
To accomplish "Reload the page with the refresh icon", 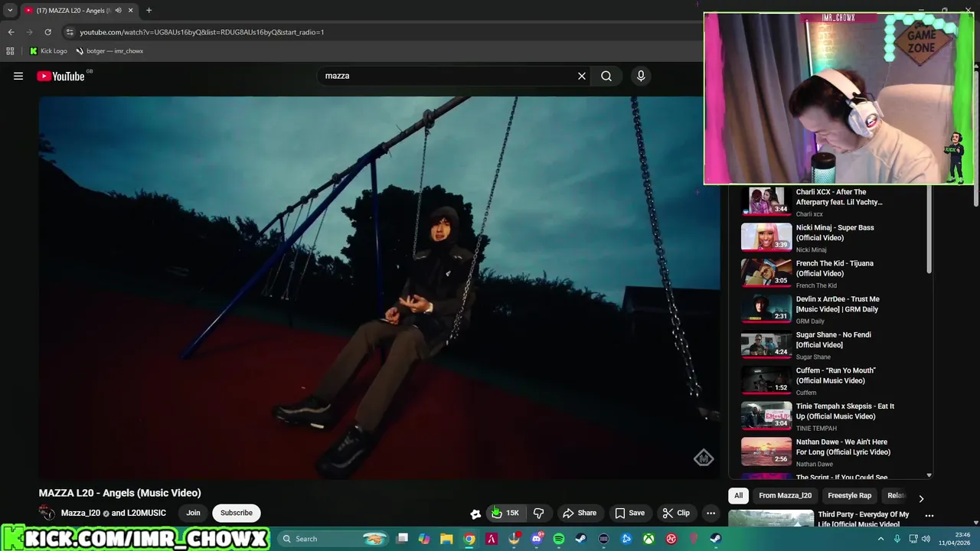I will [47, 32].
